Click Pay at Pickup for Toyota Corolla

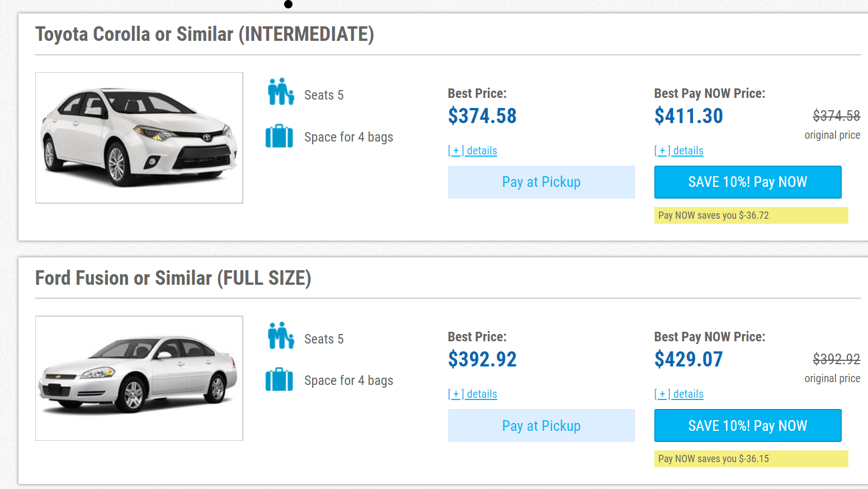pyautogui.click(x=541, y=182)
